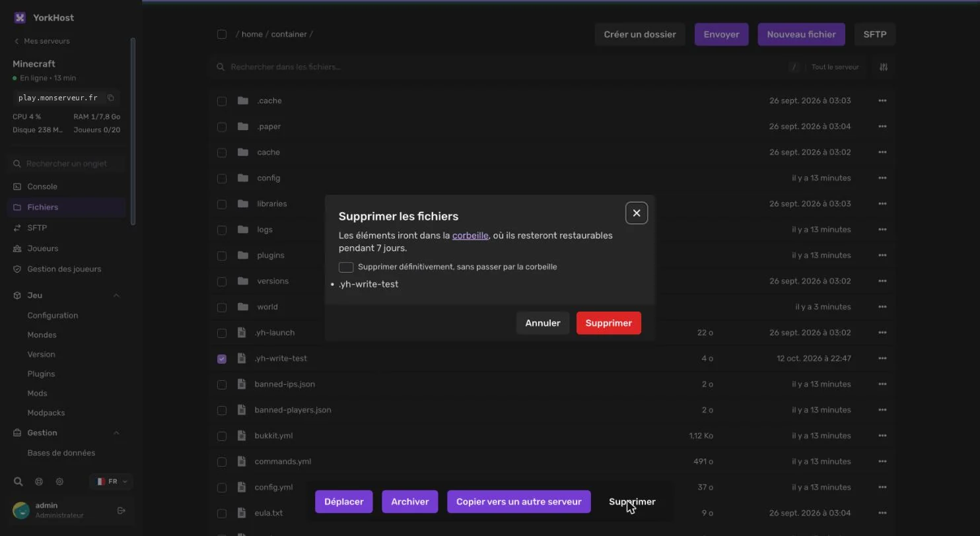980x536 pixels.
Task: Check the eula.txt checkbox
Action: click(x=222, y=513)
